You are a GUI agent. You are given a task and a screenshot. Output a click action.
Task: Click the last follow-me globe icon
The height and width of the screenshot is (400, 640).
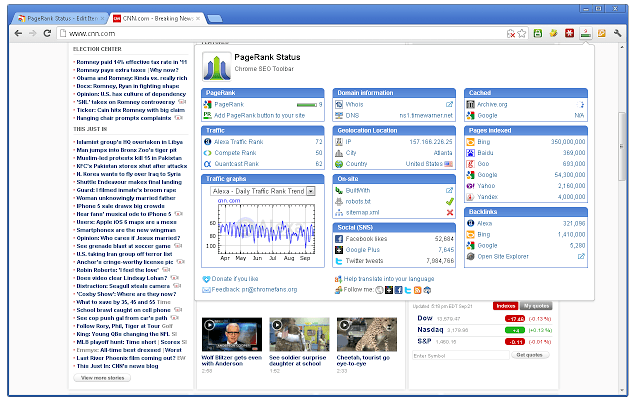pyautogui.click(x=427, y=290)
